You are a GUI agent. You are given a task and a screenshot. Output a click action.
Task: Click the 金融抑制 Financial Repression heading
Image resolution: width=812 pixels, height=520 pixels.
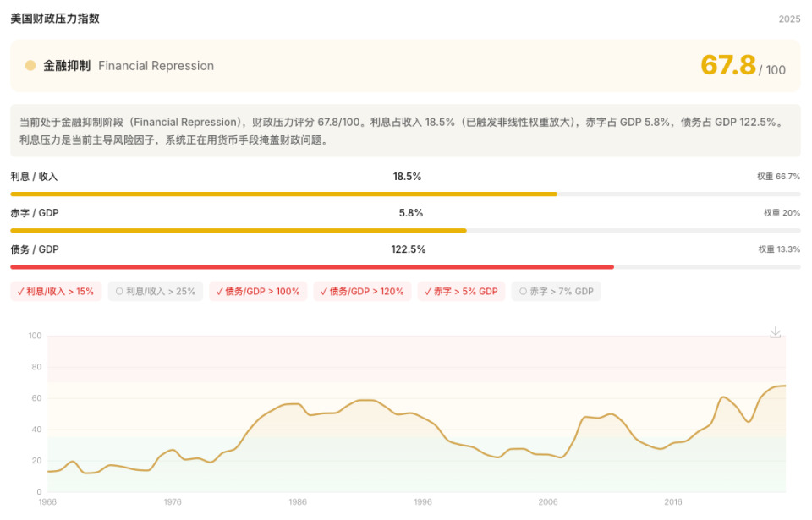tap(129, 66)
